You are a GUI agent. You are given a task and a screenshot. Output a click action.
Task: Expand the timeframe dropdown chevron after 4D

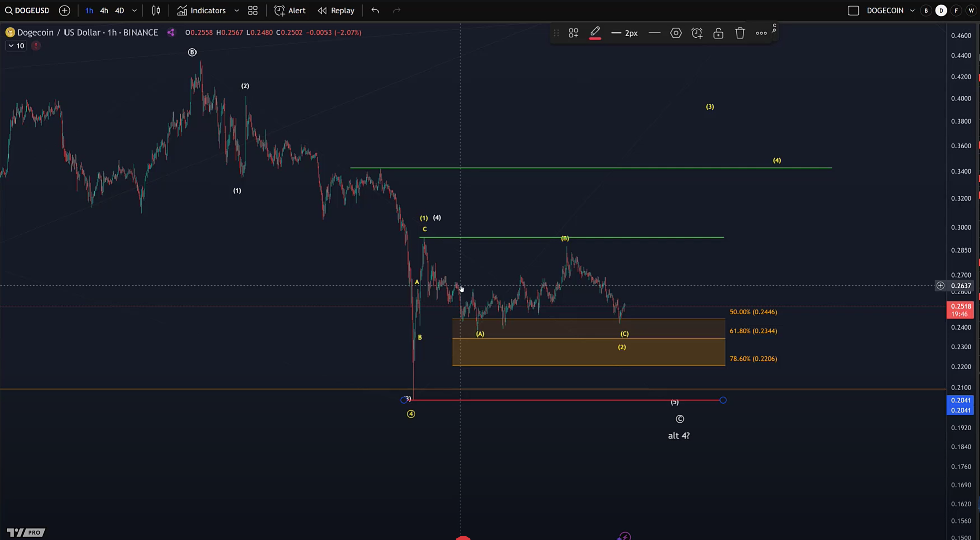pyautogui.click(x=134, y=10)
